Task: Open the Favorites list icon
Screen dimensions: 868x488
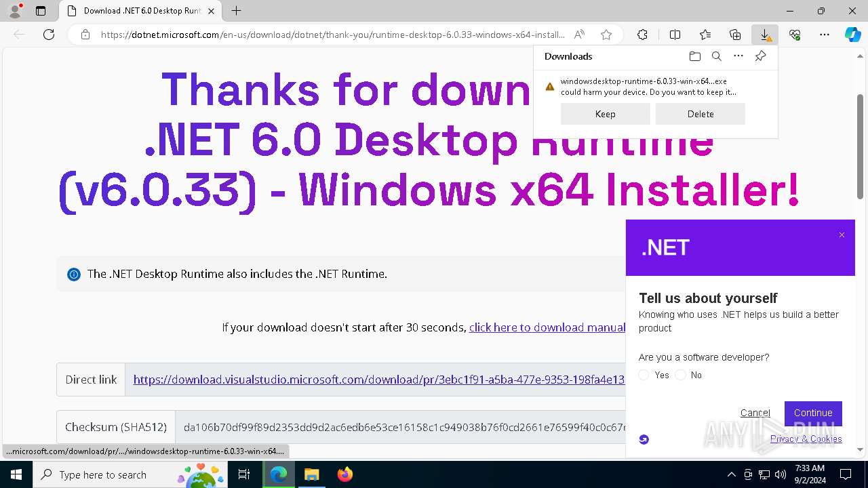Action: click(x=705, y=35)
